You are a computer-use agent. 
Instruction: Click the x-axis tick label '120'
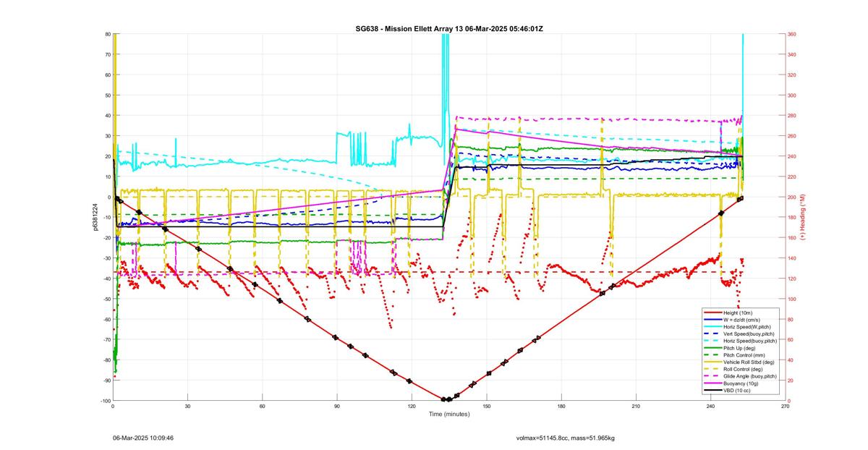click(x=412, y=407)
